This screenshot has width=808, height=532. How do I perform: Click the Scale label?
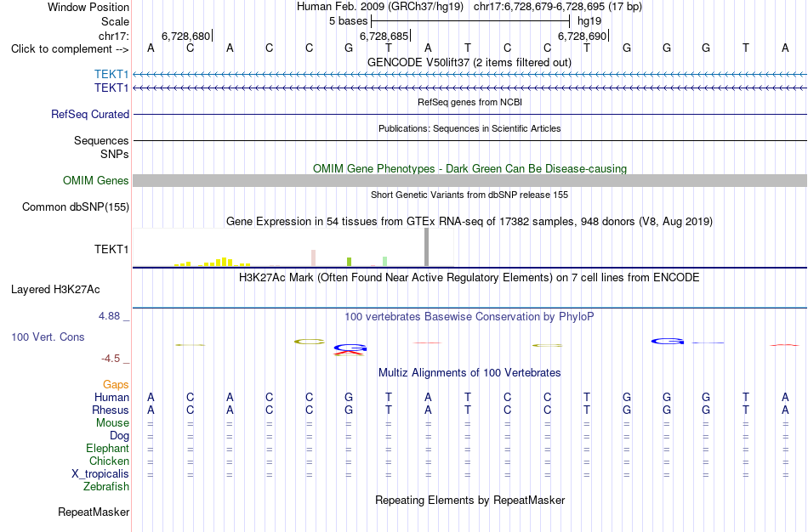point(115,21)
